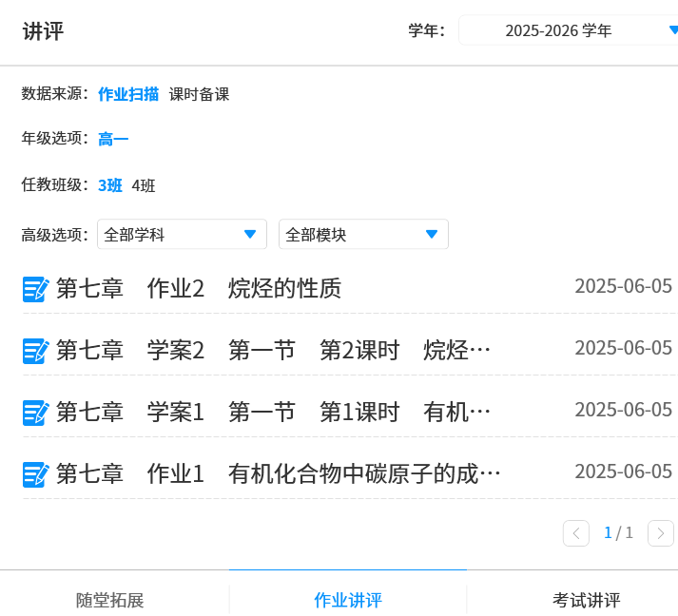Go to the next page arrow
This screenshot has height=616, width=678.
click(x=660, y=533)
